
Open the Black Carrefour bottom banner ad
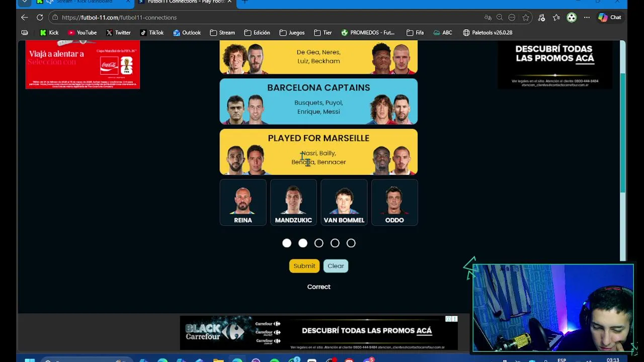tap(319, 332)
